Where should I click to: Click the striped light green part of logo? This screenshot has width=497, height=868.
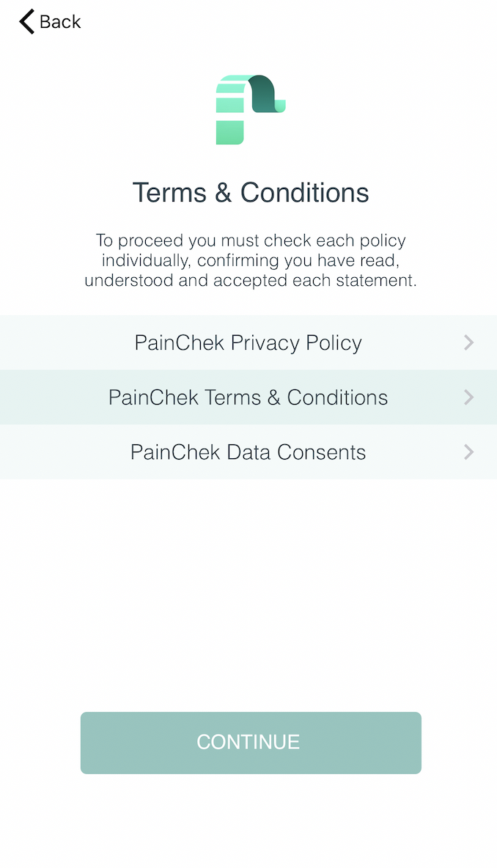point(230,110)
